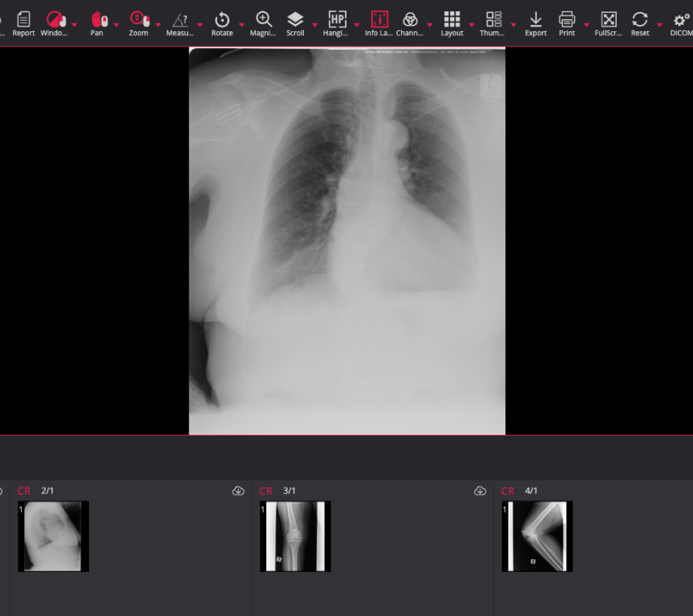Viewport: 693px width, 616px height.
Task: Expand the Scroll dropdown arrow
Action: point(314,25)
